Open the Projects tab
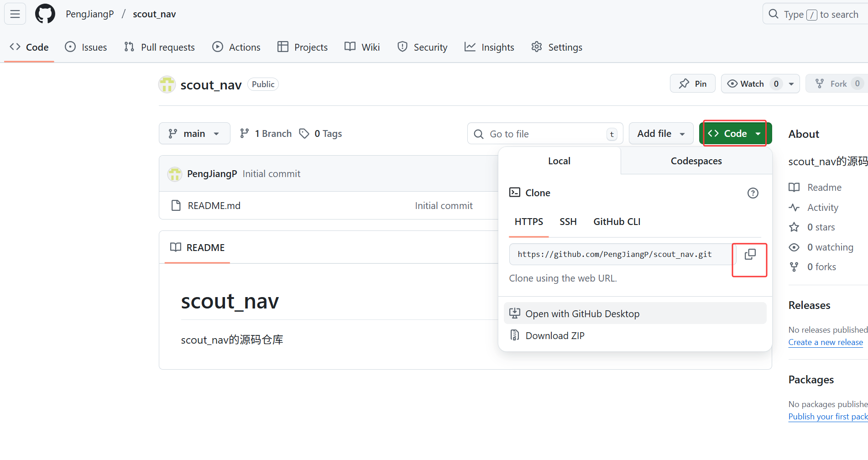Screen dimensions: 868x460 303,47
